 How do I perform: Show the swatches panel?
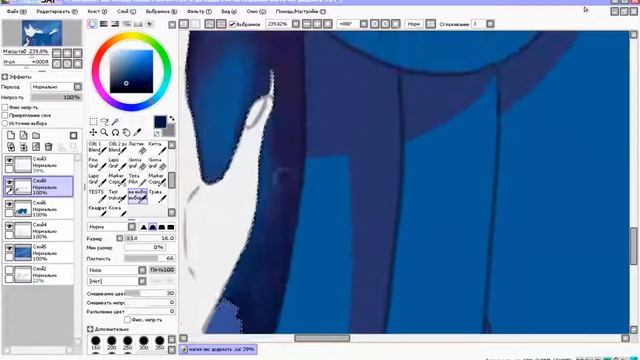[138, 24]
